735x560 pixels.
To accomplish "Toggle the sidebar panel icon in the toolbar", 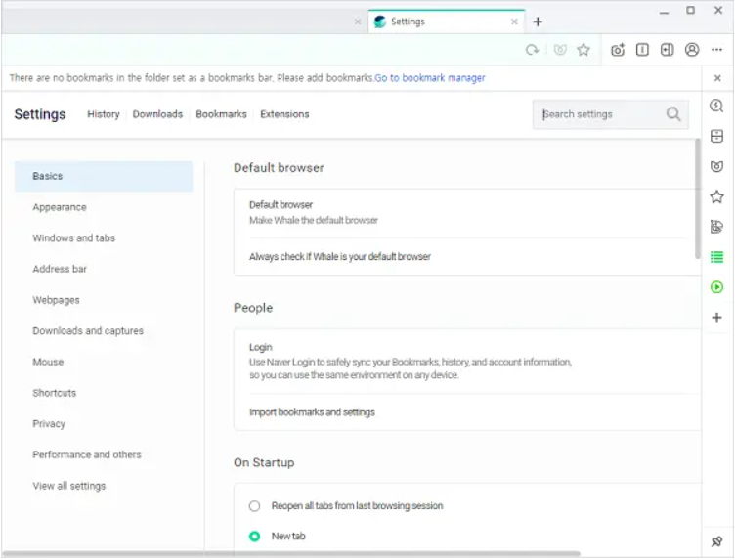I will (x=667, y=50).
